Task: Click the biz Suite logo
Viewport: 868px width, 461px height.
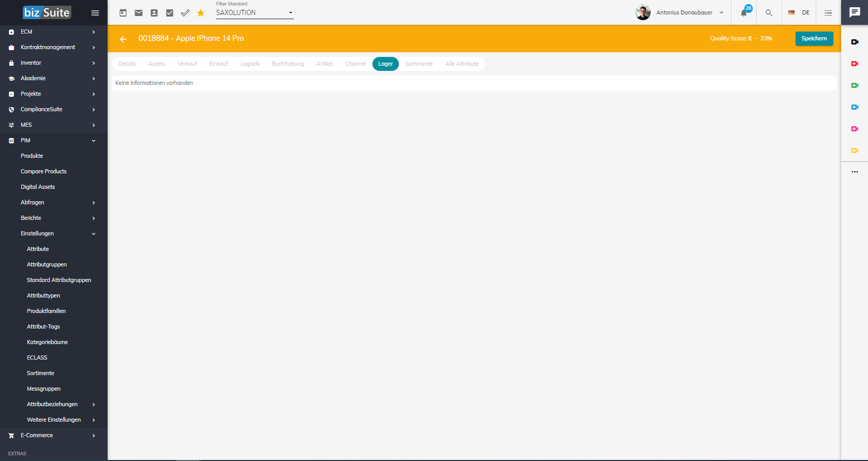Action: click(47, 12)
